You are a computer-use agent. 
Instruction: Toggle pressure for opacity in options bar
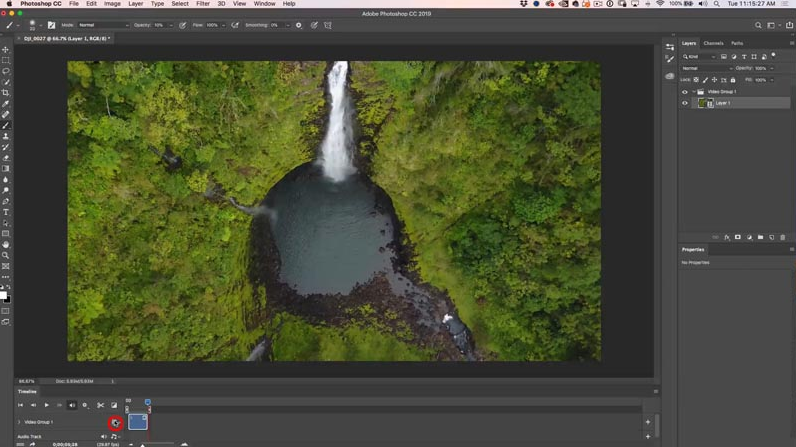(x=183, y=25)
